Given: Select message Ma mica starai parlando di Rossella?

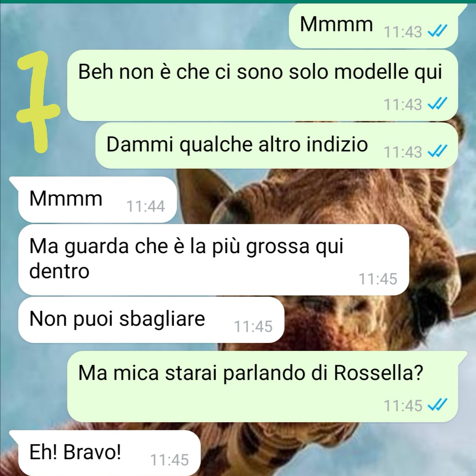Looking at the screenshot, I should [x=262, y=387].
